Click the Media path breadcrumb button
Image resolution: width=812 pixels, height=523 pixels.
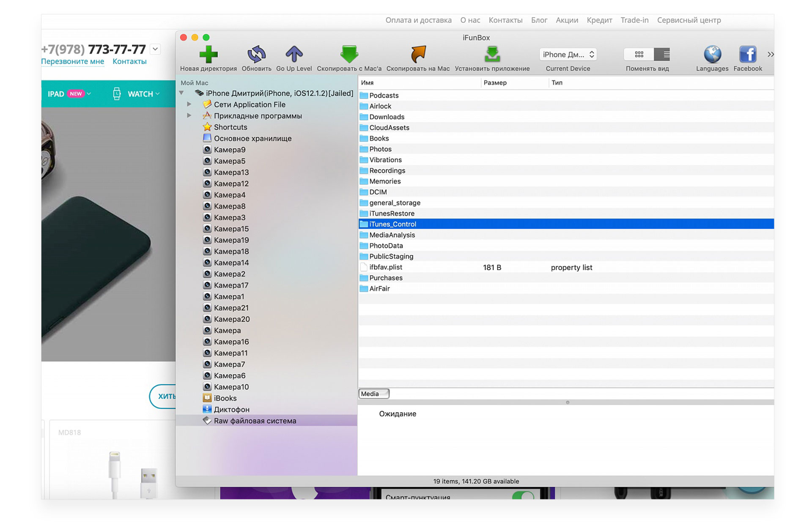pos(374,394)
